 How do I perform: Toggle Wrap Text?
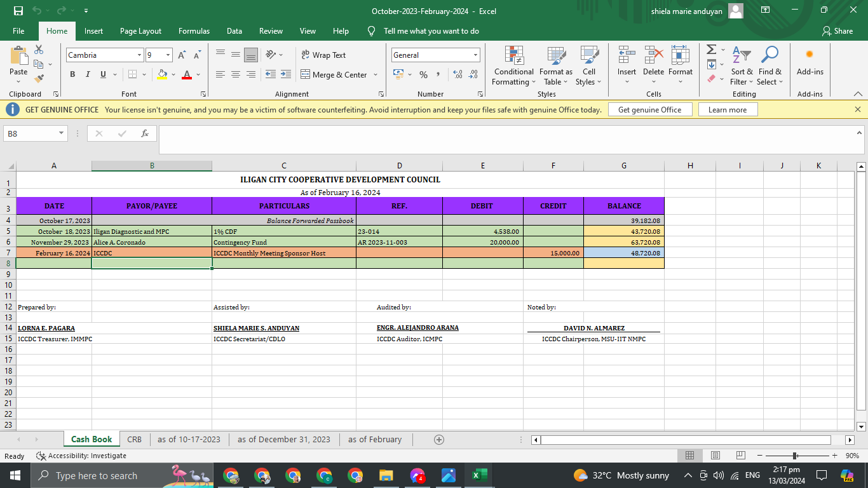323,55
